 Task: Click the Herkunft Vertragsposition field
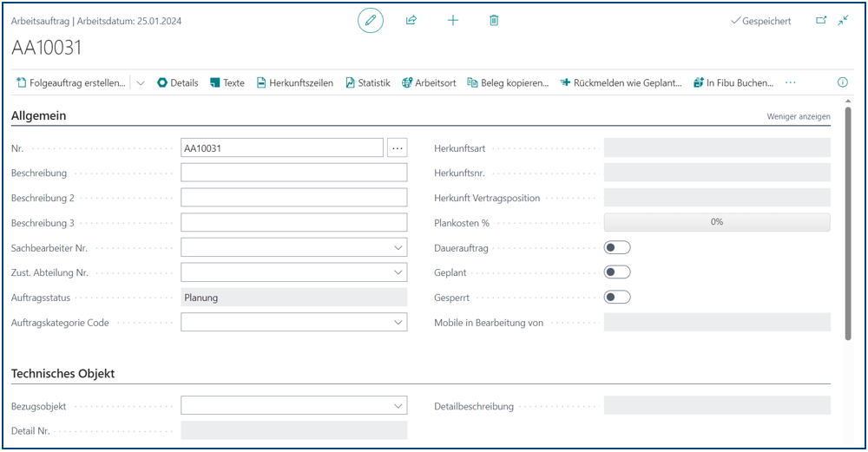[717, 198]
